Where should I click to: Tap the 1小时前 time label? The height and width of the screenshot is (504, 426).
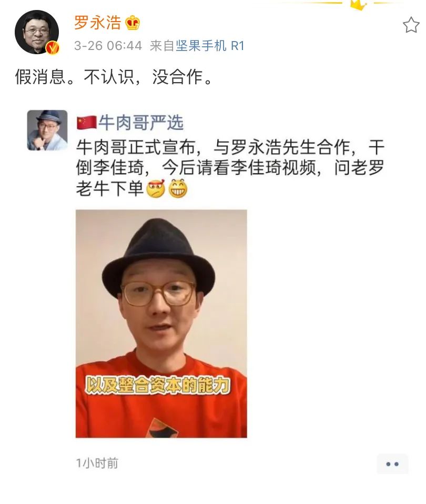tap(97, 463)
